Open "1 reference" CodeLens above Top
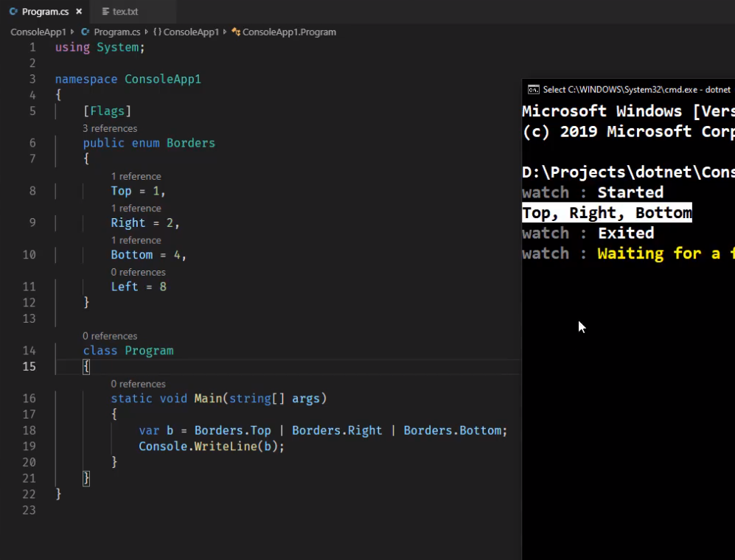 (x=136, y=176)
